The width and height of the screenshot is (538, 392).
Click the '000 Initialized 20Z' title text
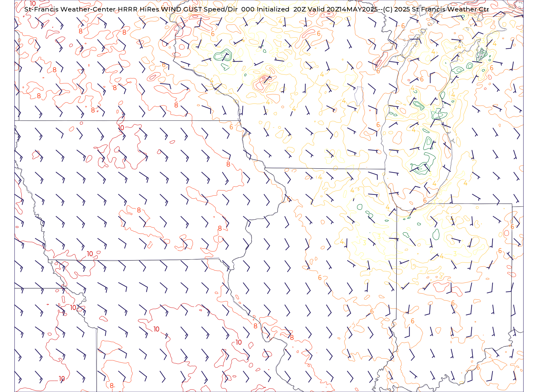273,9
